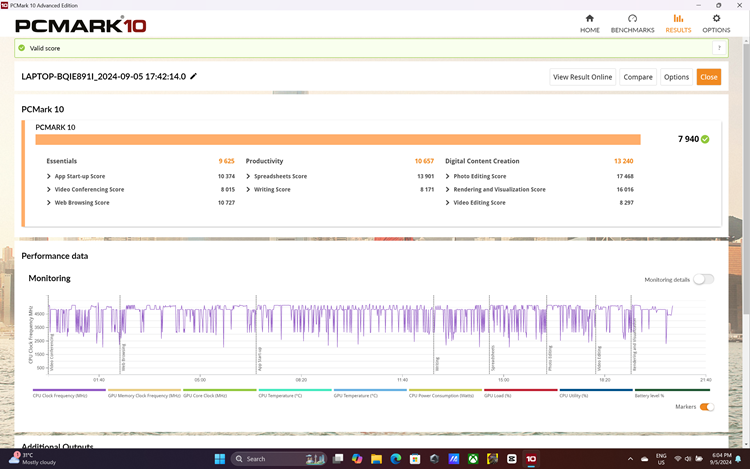Click the overall score 7 940
The image size is (750, 469).
(x=688, y=139)
